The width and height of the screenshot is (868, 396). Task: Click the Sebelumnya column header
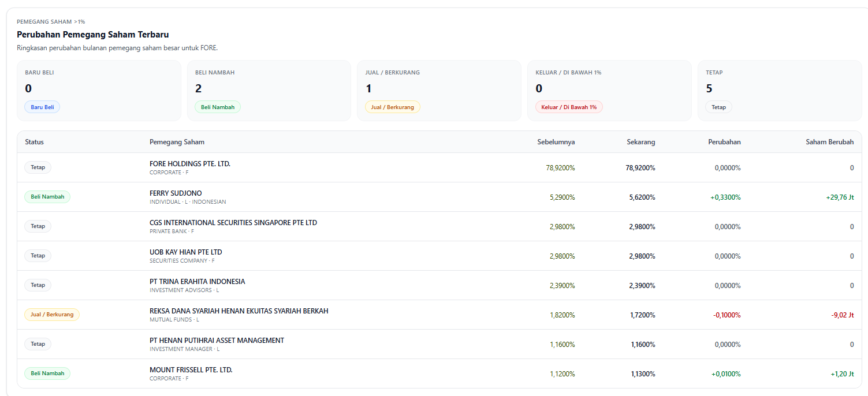556,142
